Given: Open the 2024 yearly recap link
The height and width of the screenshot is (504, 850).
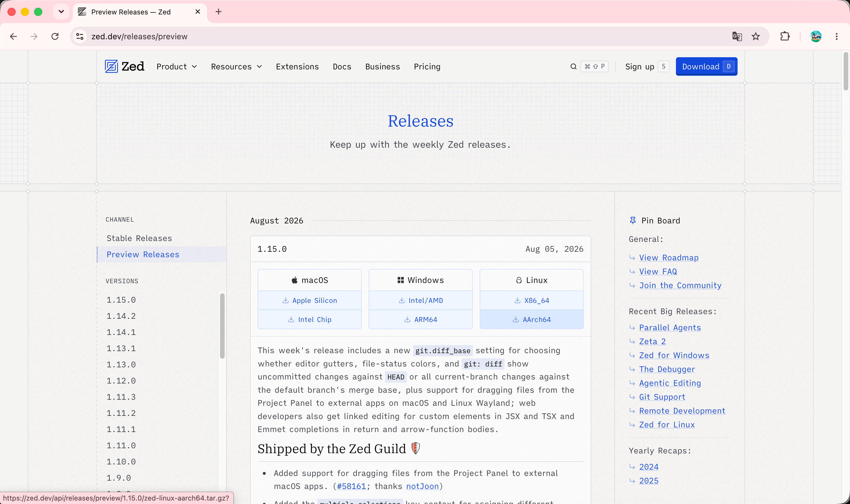Looking at the screenshot, I should click(x=648, y=467).
